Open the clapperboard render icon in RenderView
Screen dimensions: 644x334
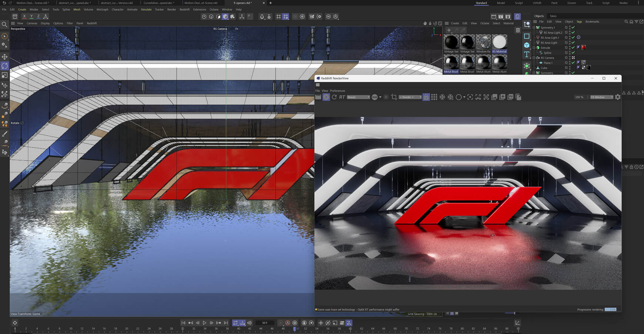318,97
